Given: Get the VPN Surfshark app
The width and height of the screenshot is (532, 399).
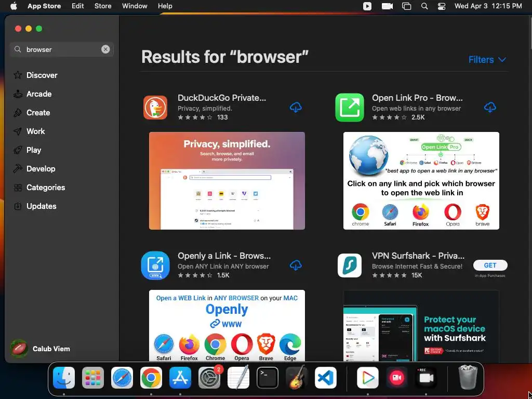Looking at the screenshot, I should (x=490, y=265).
